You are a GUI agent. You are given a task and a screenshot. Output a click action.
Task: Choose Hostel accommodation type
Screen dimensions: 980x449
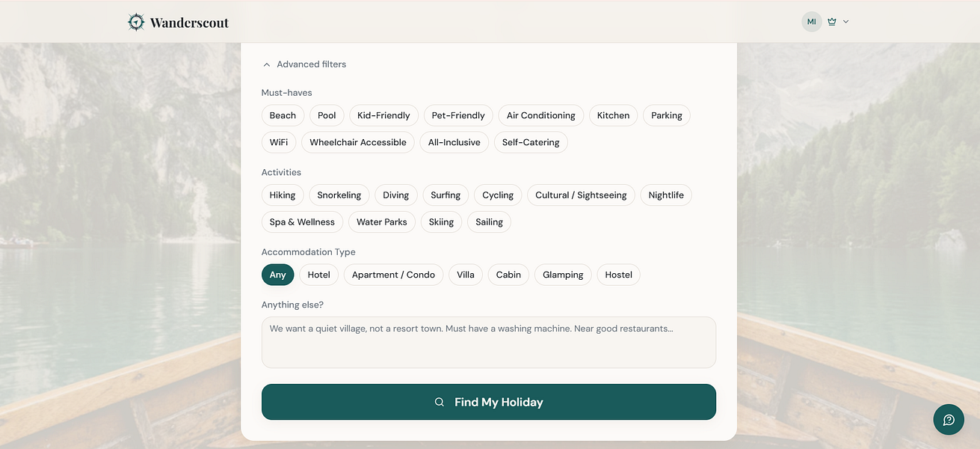619,275
